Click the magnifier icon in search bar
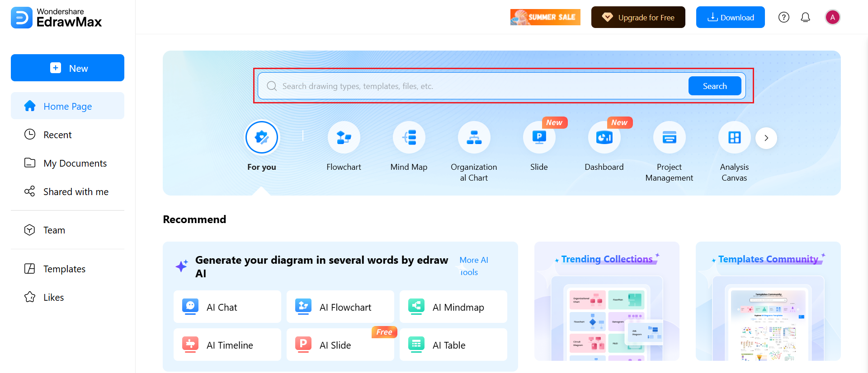This screenshot has height=373, width=868. pos(272,86)
